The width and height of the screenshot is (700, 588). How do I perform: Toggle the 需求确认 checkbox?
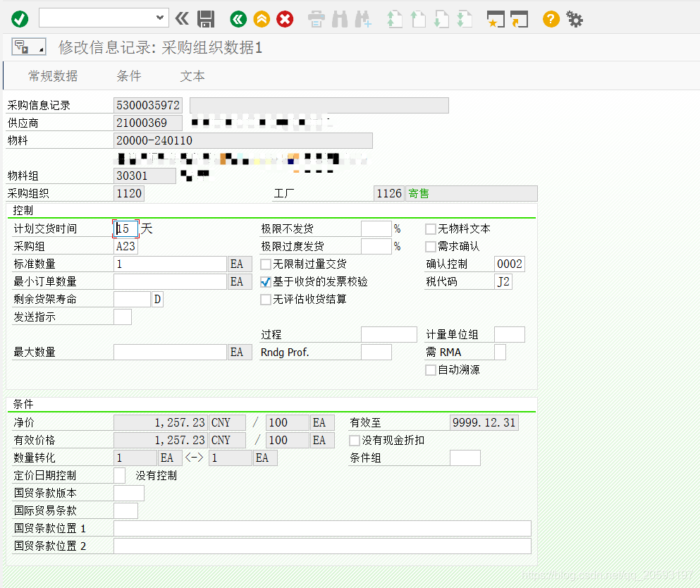430,247
